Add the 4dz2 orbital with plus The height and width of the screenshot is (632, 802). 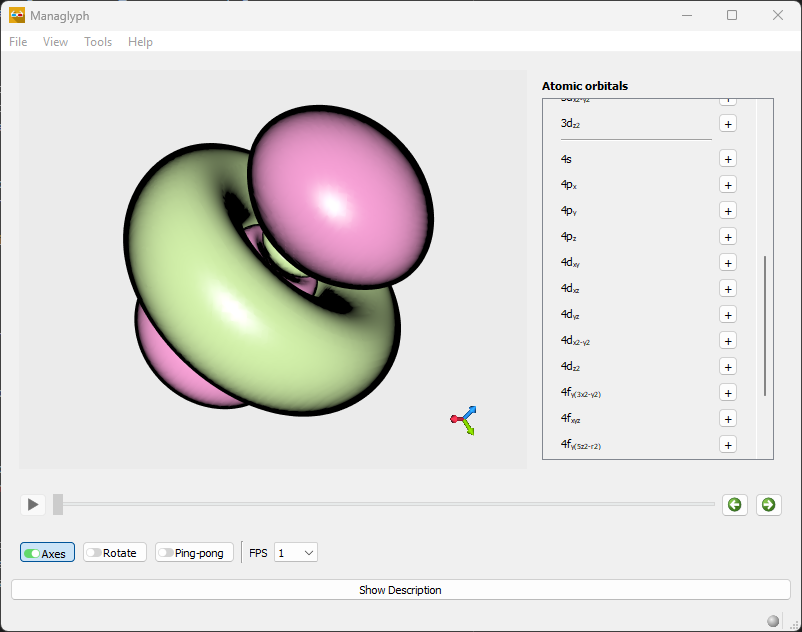tap(728, 367)
